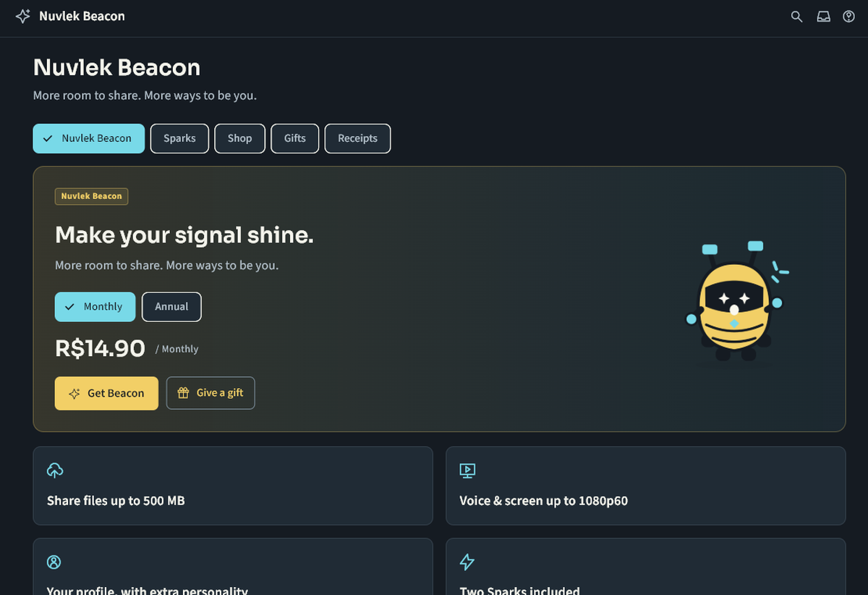Click the gift box icon
This screenshot has width=868, height=595.
[184, 393]
